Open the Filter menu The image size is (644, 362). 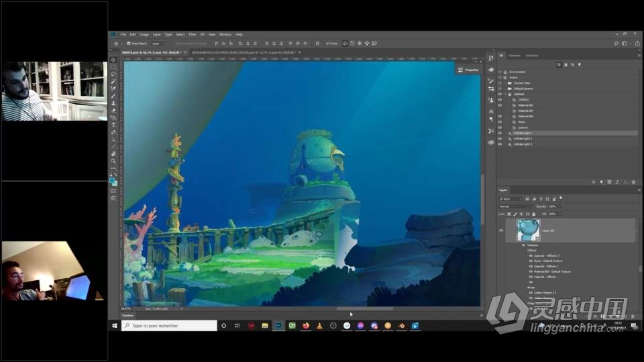click(193, 34)
